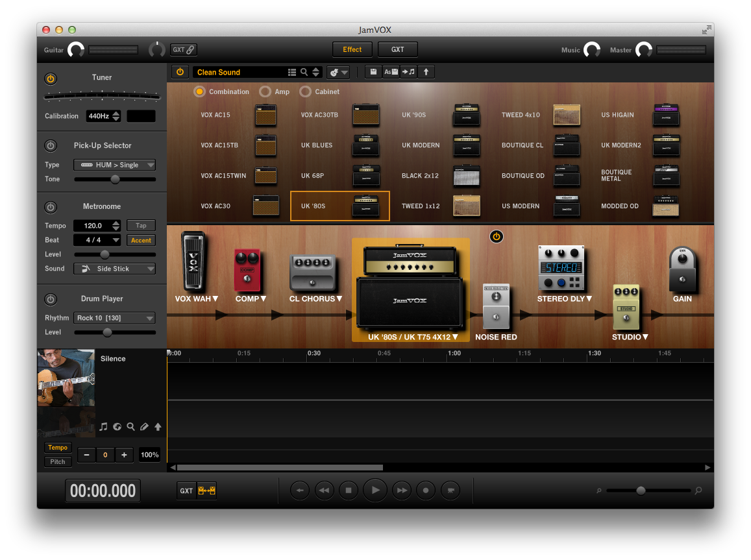Click the music note icon below the video thumbnail

pyautogui.click(x=103, y=426)
